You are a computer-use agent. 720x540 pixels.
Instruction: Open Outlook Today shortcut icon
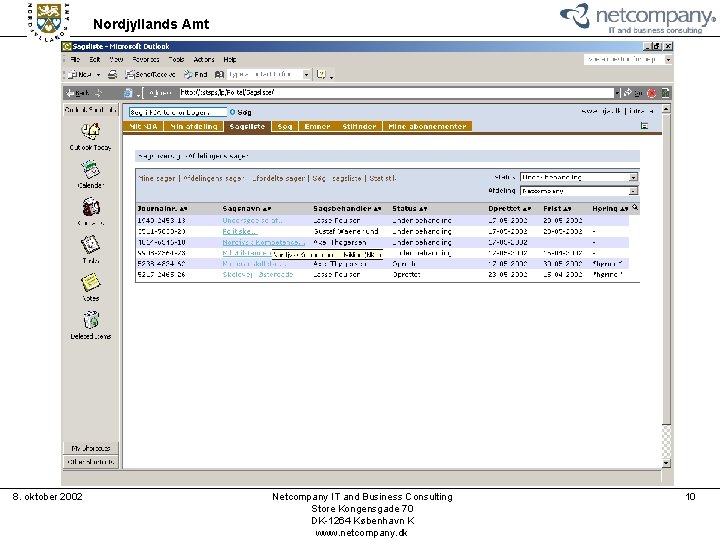(x=90, y=131)
